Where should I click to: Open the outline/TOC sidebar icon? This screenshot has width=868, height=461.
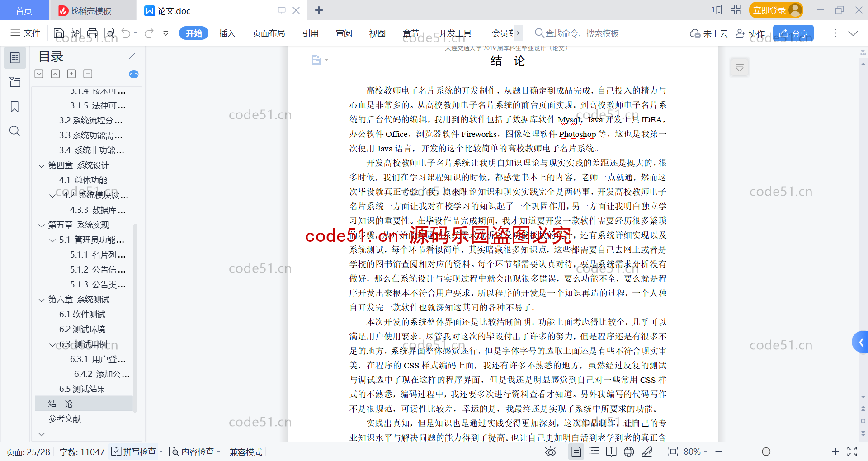pyautogui.click(x=15, y=58)
